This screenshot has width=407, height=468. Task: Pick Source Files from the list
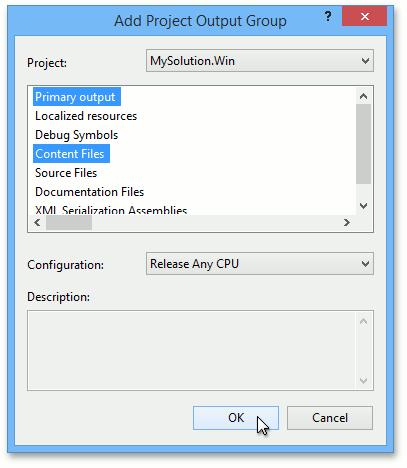coord(66,173)
